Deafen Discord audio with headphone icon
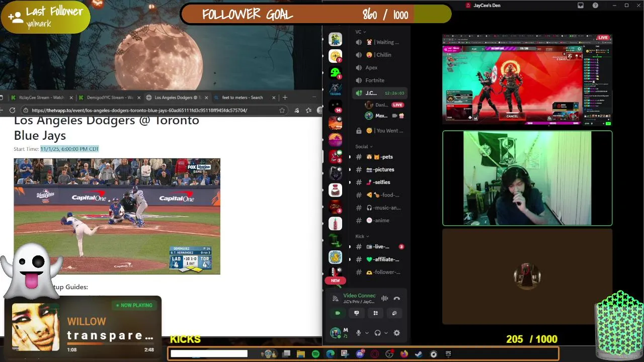644x362 pixels. pos(377,333)
